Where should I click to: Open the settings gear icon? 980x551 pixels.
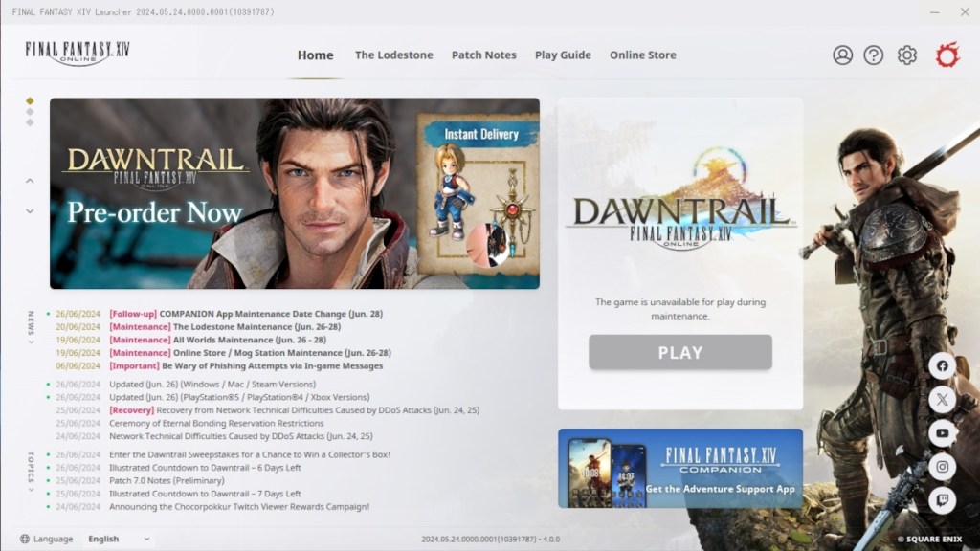(x=905, y=55)
